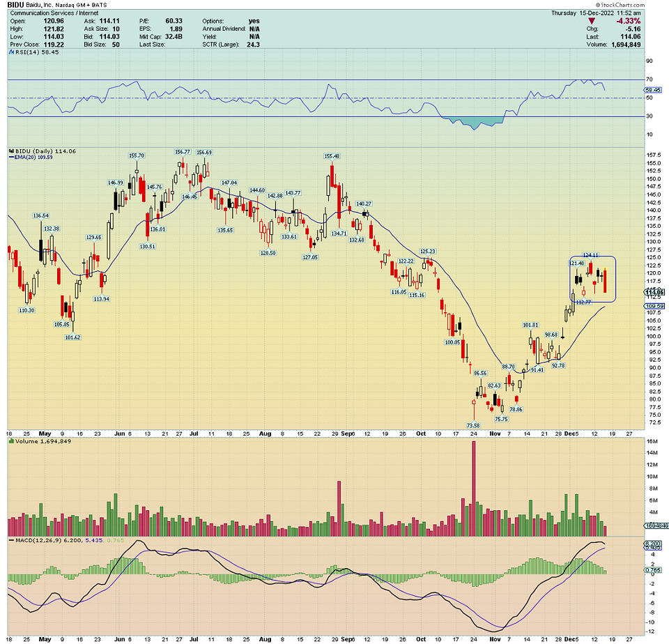Click the 156.69 price label

click(x=204, y=153)
